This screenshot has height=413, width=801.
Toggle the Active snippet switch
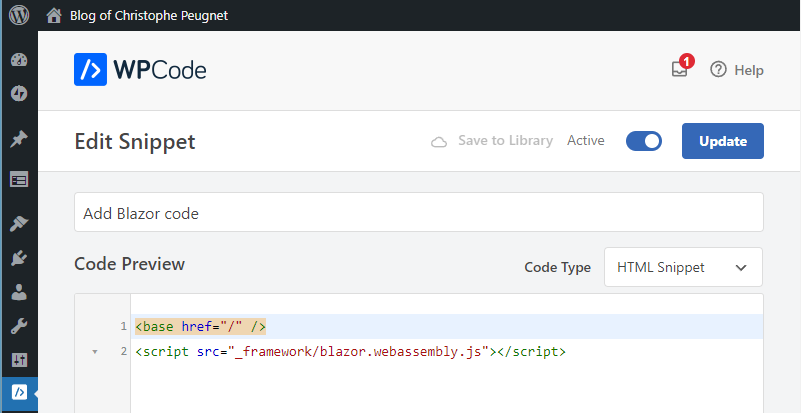coord(644,141)
